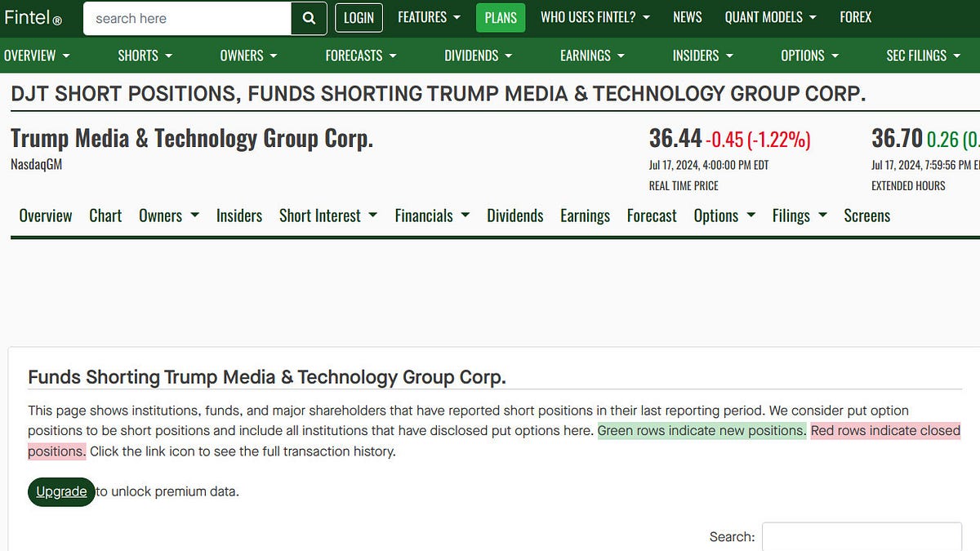Click the LOGIN button
This screenshot has width=980, height=551.
[359, 17]
